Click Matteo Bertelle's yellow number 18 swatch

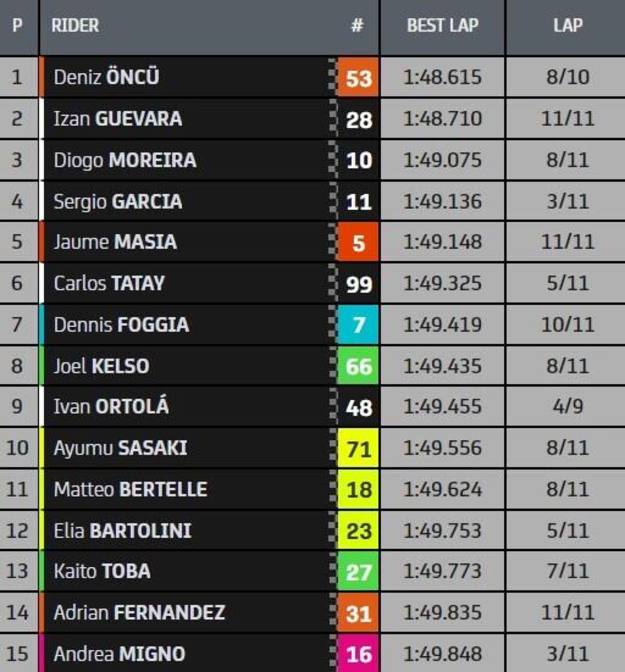tap(358, 490)
